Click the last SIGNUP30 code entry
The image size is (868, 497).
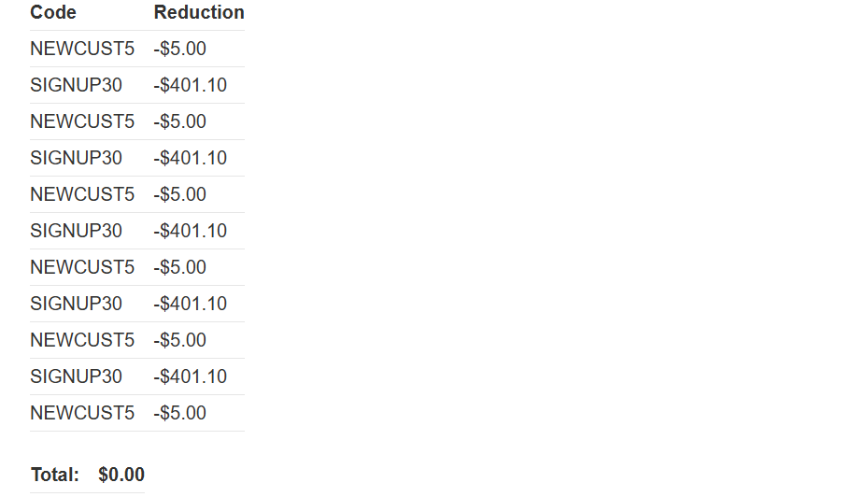[76, 376]
